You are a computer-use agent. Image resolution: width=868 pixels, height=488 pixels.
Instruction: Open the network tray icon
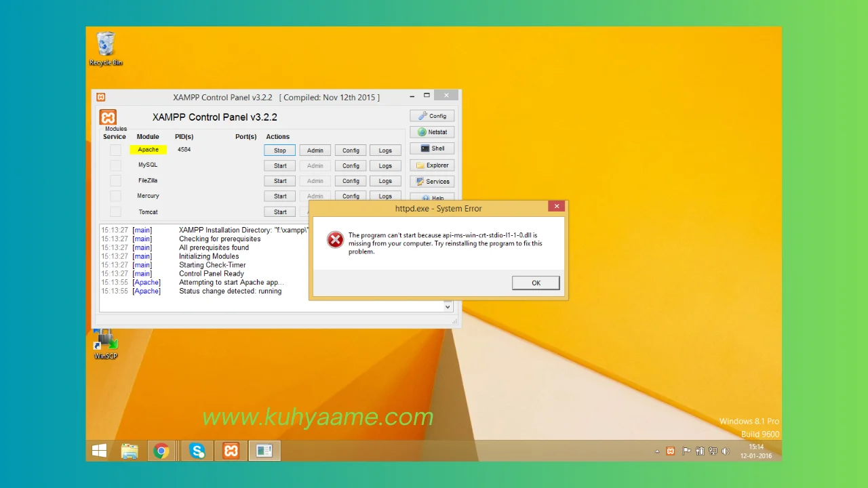(x=713, y=451)
